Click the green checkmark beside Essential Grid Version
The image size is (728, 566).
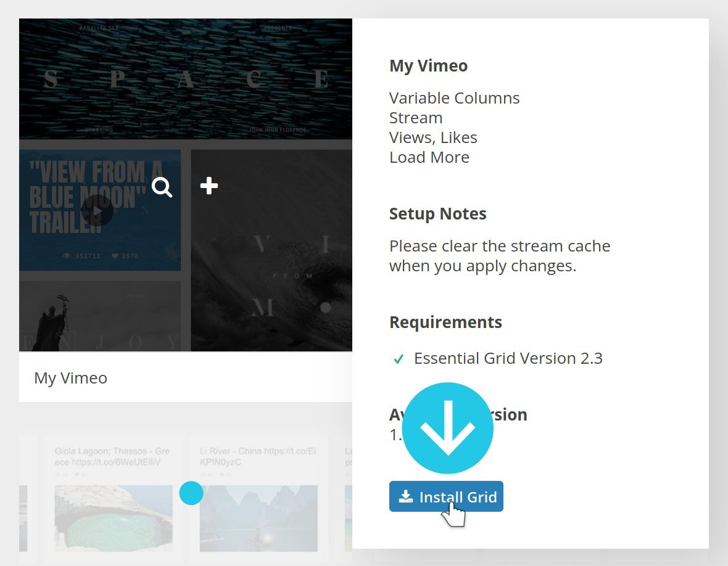(x=399, y=359)
